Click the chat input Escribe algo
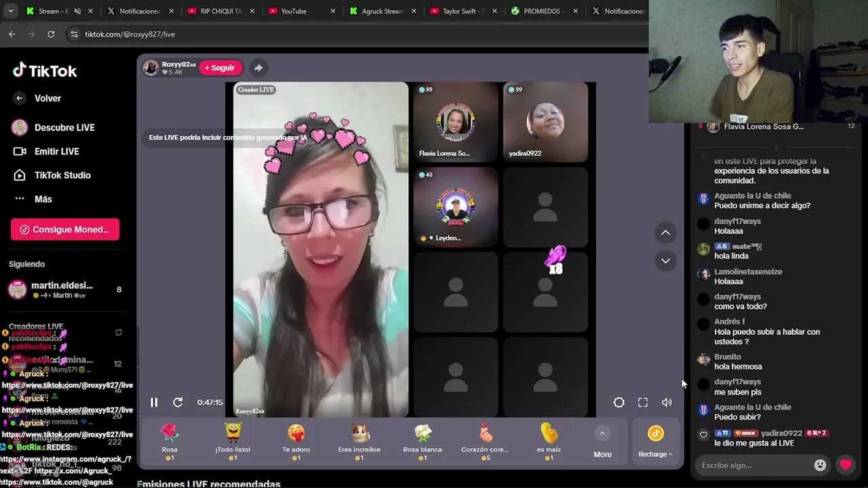This screenshot has height=488, width=868. point(753,465)
